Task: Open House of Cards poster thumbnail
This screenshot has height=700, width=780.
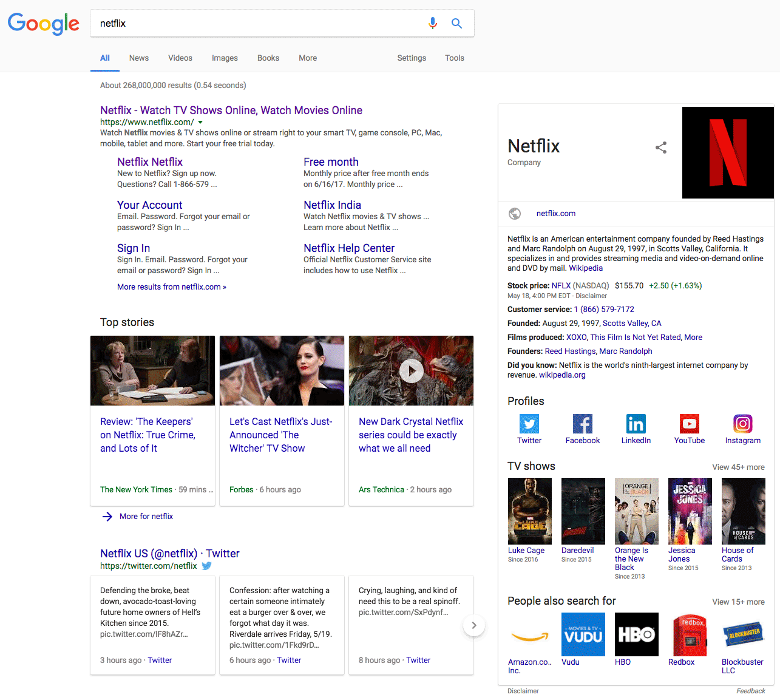Action: (x=744, y=511)
